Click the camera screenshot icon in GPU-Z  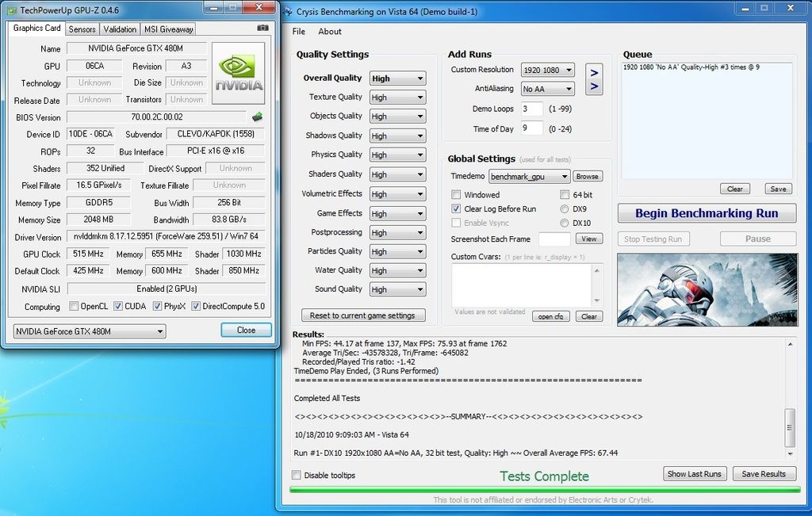click(263, 28)
